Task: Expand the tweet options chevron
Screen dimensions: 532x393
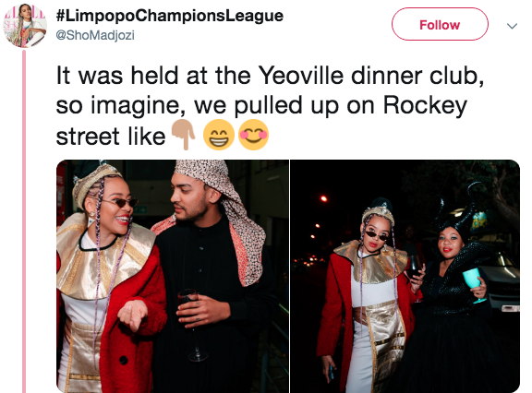Action: pyautogui.click(x=512, y=26)
